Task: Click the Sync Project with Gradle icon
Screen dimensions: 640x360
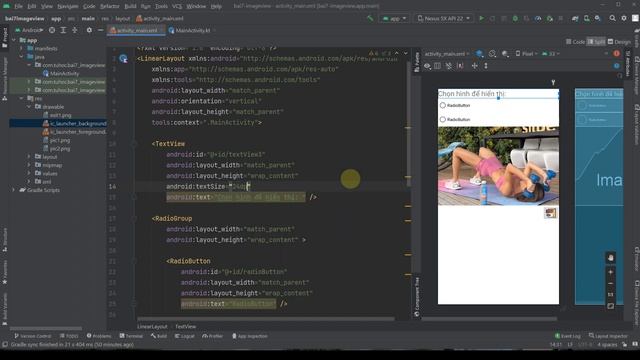Action: [x=575, y=18]
